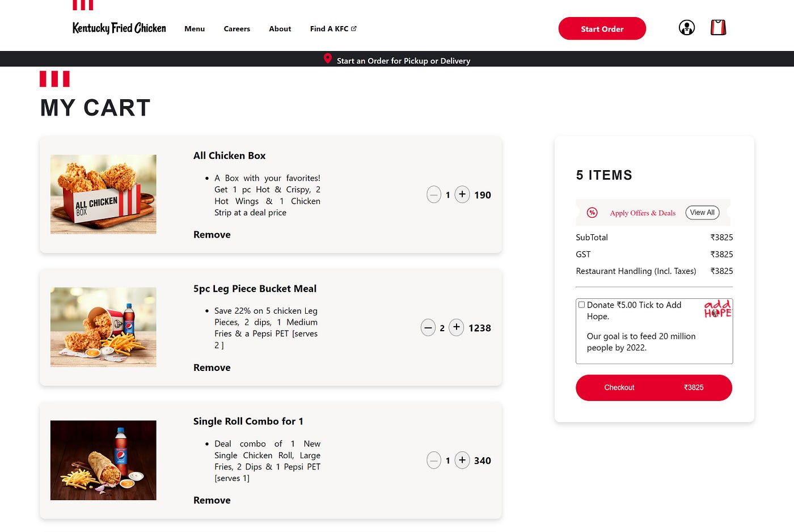
Task: Open the account profile icon
Action: pyautogui.click(x=687, y=27)
